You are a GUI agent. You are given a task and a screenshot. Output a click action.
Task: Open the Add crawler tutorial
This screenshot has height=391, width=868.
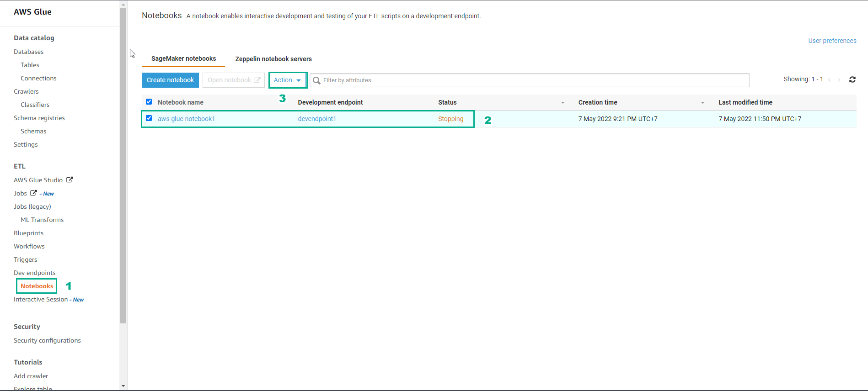(31, 376)
